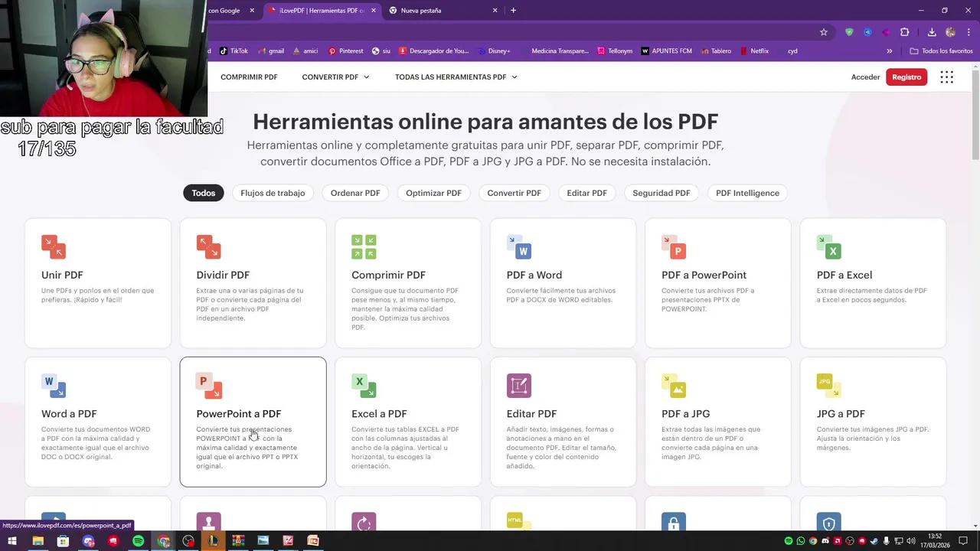Filter by Optimizar PDF
The image size is (980, 551).
click(433, 193)
